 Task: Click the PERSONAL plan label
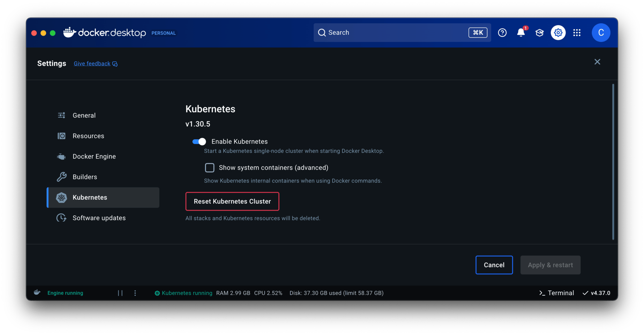(164, 33)
